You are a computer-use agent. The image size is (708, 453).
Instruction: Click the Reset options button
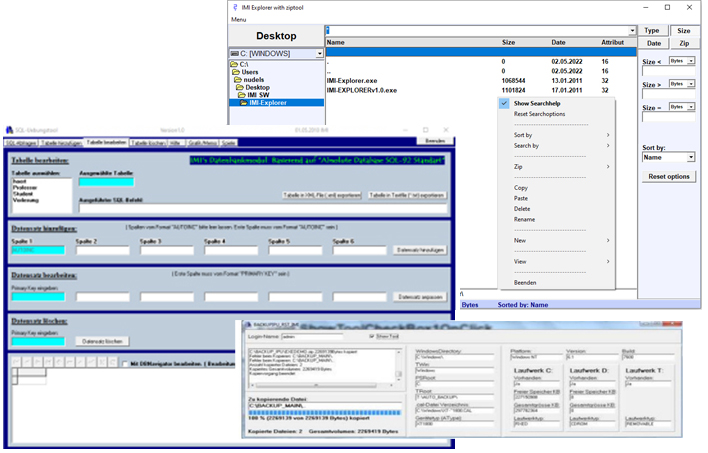670,177
